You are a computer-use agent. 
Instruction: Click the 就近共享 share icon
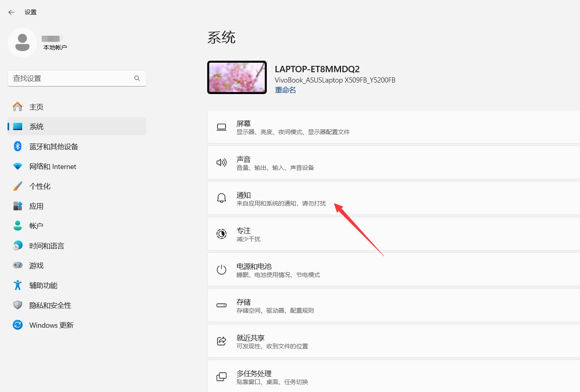(x=222, y=341)
